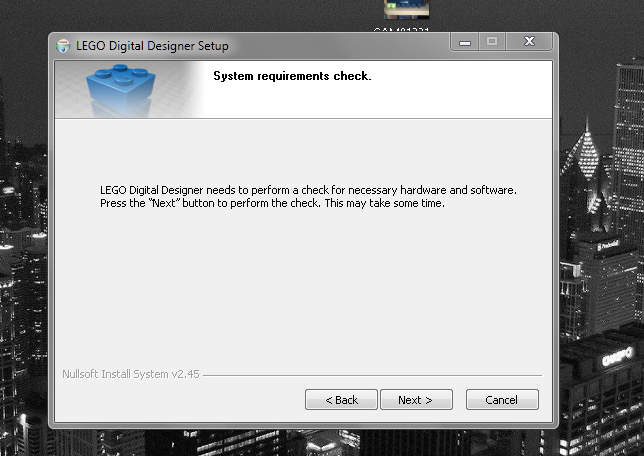The image size is (644, 456).
Task: Click the installer icon in title bar
Action: point(63,46)
